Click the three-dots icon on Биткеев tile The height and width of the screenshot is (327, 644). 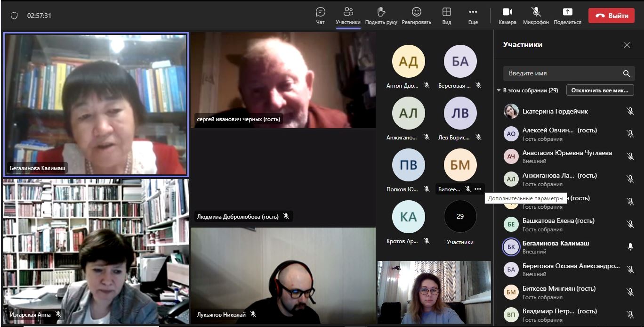[x=478, y=189]
